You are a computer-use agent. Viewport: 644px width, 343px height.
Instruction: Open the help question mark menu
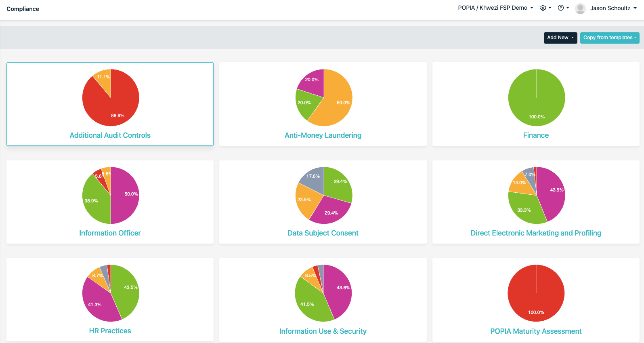563,8
